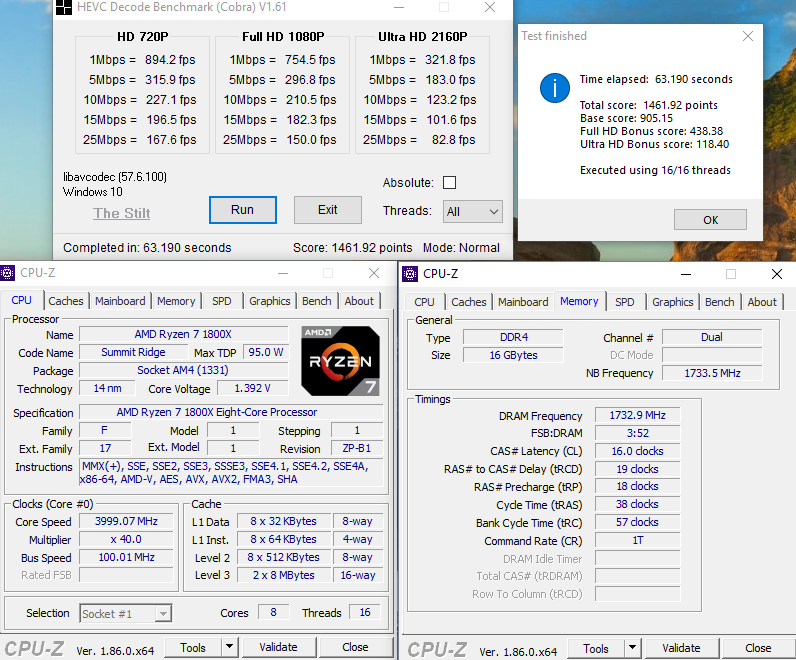796x660 pixels.
Task: Expand Tools dropdown arrow in right CPU-Z
Action: pos(632,648)
